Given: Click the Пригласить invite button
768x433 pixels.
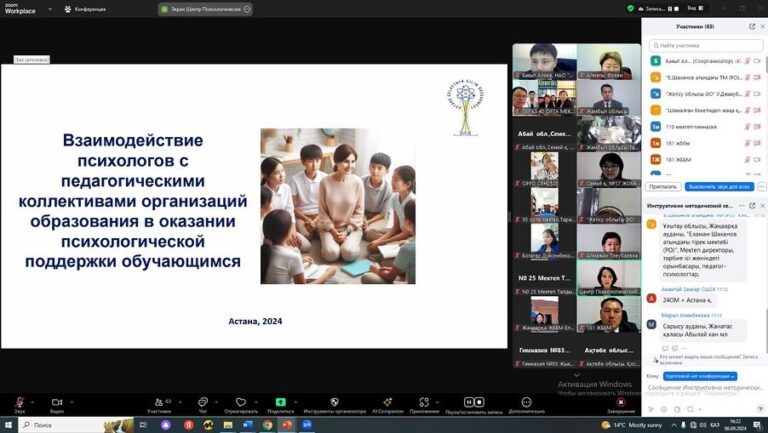Looking at the screenshot, I should coord(663,186).
